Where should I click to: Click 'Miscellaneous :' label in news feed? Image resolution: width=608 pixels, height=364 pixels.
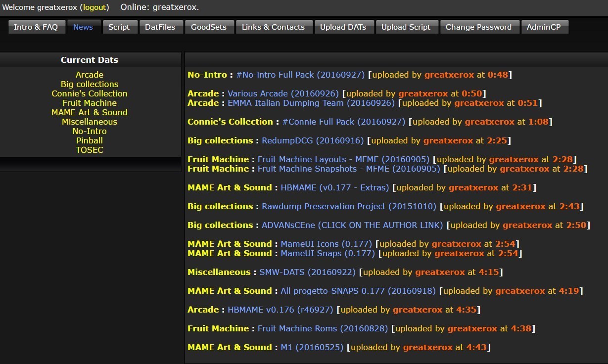pos(222,272)
